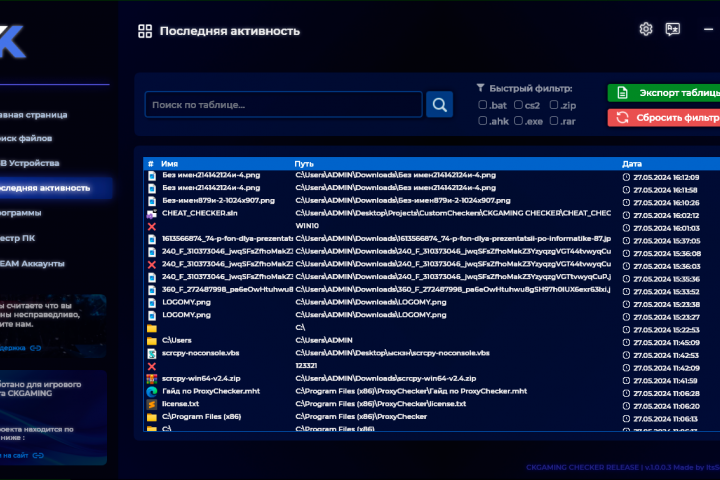Viewport: 720px width, 480px height.
Task: Click the Сбросить фильтр button
Action: click(x=664, y=118)
